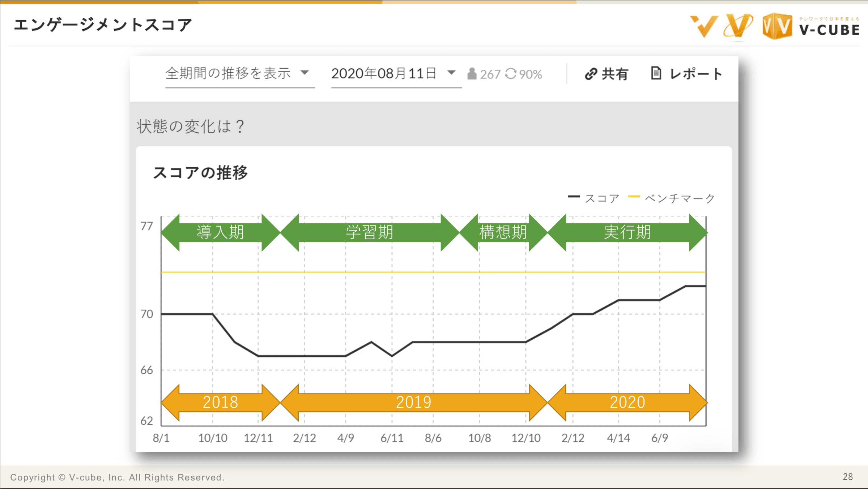Click the response-rate refresh icon
This screenshot has height=489, width=868.
(x=511, y=74)
